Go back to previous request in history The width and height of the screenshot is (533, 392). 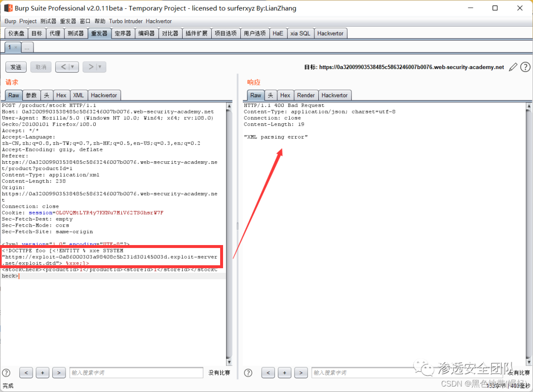pyautogui.click(x=63, y=67)
